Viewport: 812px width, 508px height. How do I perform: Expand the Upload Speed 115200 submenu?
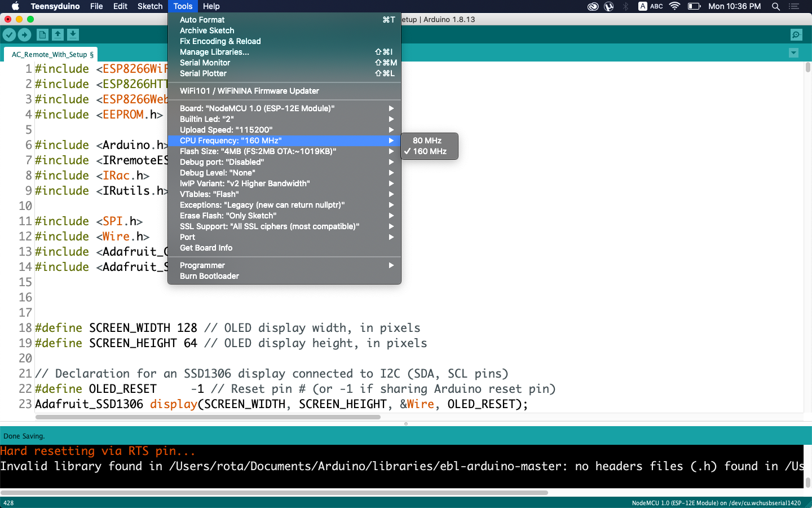click(284, 130)
